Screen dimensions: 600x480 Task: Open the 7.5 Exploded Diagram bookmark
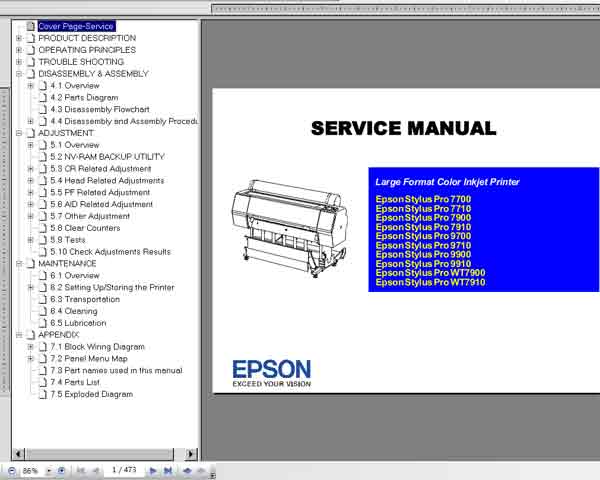[x=91, y=394]
